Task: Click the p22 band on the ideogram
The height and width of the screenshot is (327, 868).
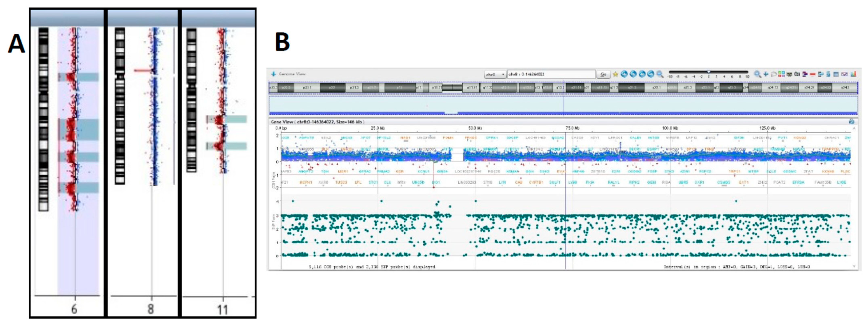Action: tap(332, 88)
